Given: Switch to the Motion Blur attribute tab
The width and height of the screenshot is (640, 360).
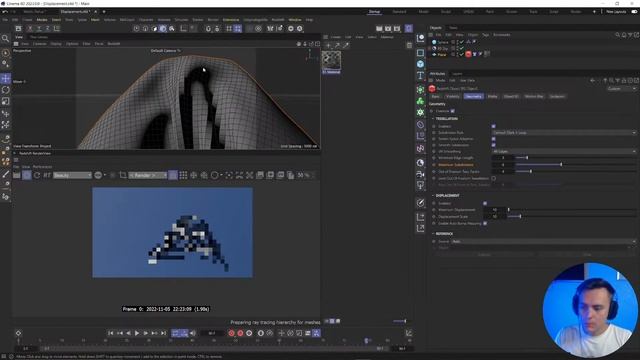Looking at the screenshot, I should pyautogui.click(x=534, y=96).
